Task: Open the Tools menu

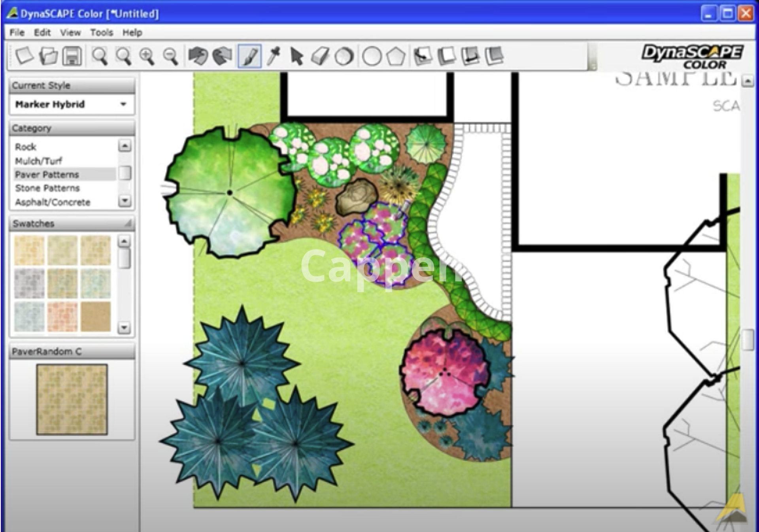Action: (101, 32)
